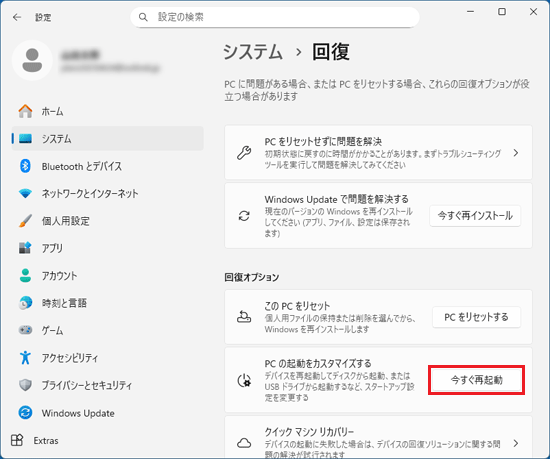Viewport: 550px width, 459px height.
Task: Open アプリ settings page
Action: click(107, 248)
